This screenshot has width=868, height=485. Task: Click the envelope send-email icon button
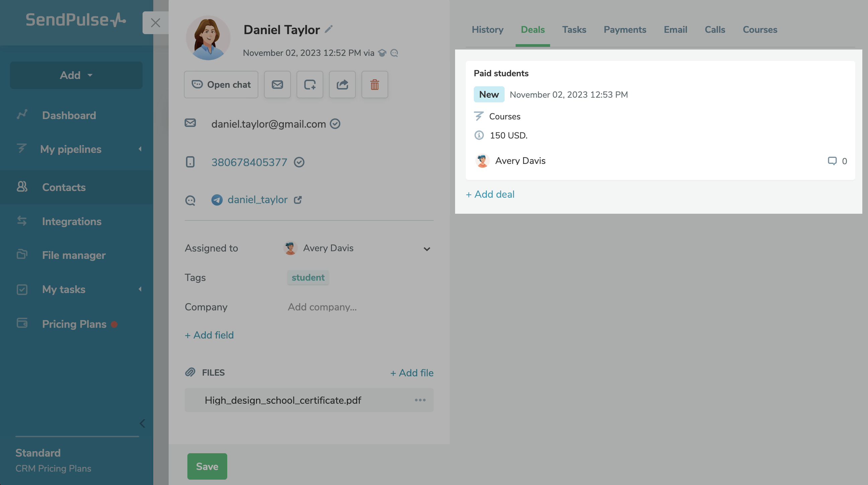pyautogui.click(x=277, y=85)
